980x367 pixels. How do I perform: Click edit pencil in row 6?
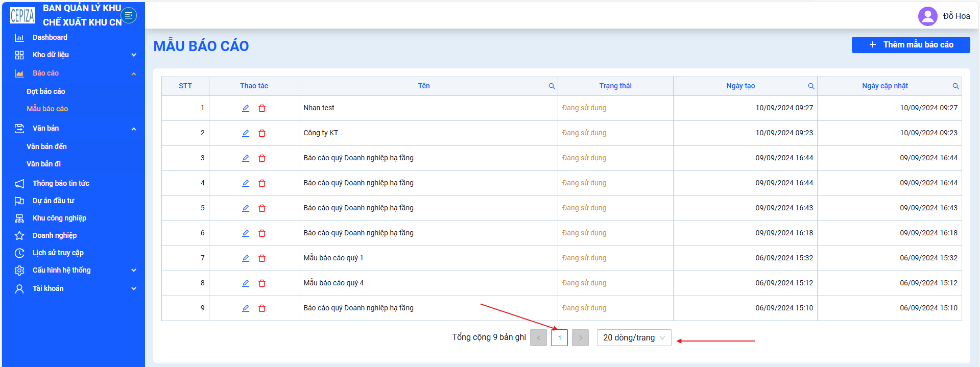(246, 233)
